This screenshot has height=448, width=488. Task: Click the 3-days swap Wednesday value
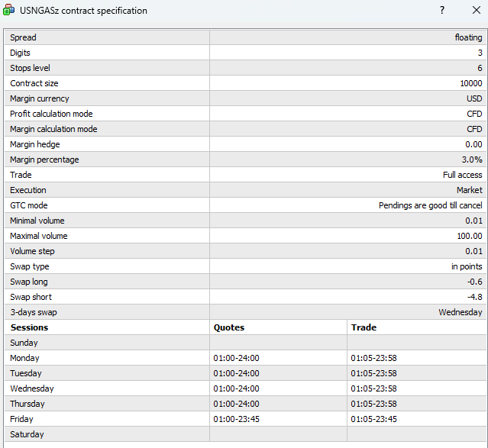(461, 311)
